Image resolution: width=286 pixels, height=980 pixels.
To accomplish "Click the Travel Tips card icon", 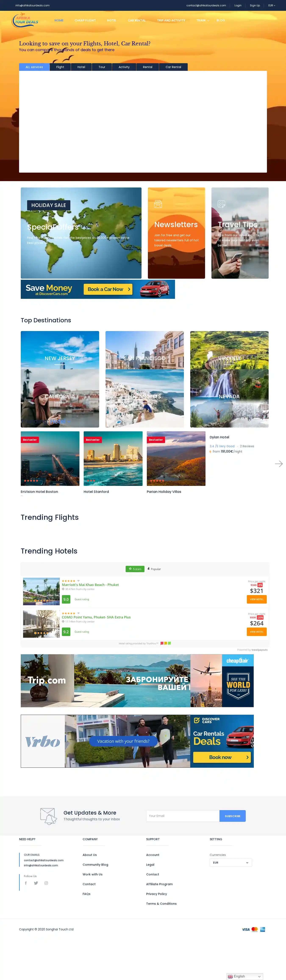I will tap(221, 204).
